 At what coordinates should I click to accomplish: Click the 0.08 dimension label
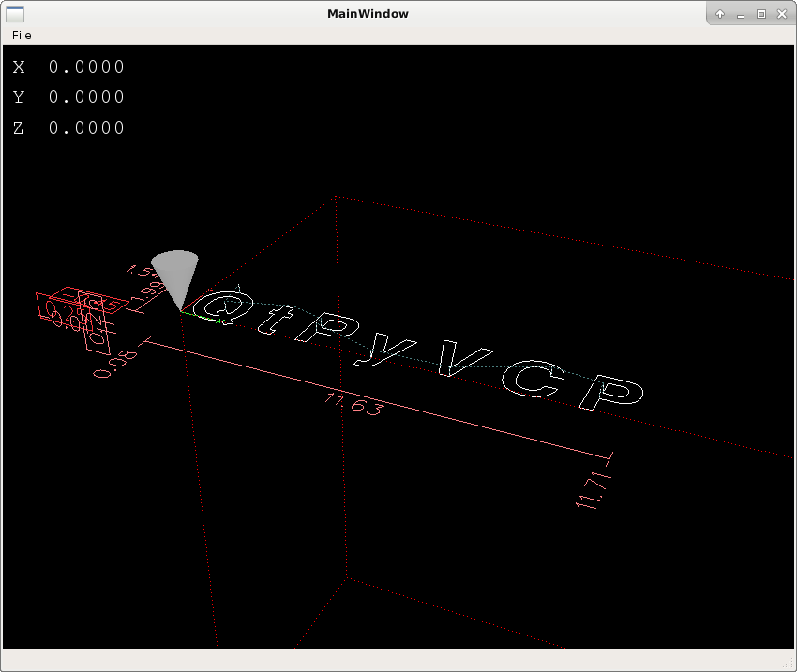click(115, 365)
